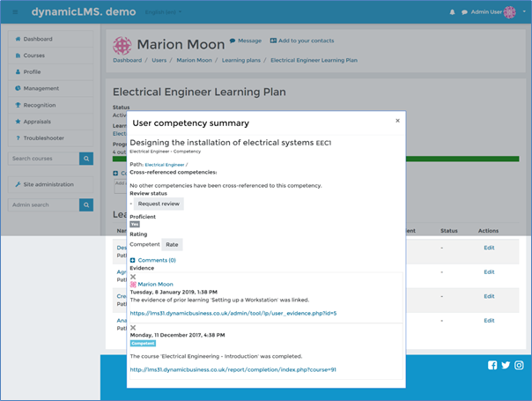The width and height of the screenshot is (532, 401).
Task: Click Users in the breadcrumb
Action: [x=159, y=60]
